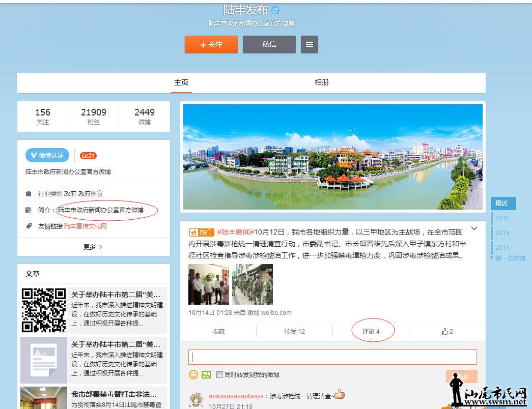Click 转发 12 to repost
The height and width of the screenshot is (409, 532).
point(294,331)
